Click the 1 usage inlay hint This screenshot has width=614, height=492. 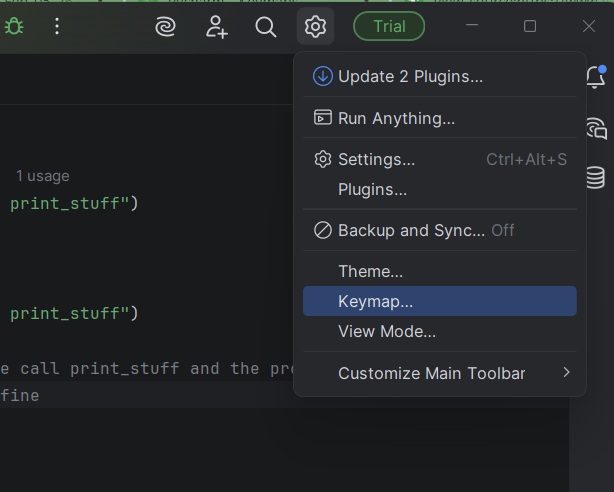pyautogui.click(x=42, y=176)
